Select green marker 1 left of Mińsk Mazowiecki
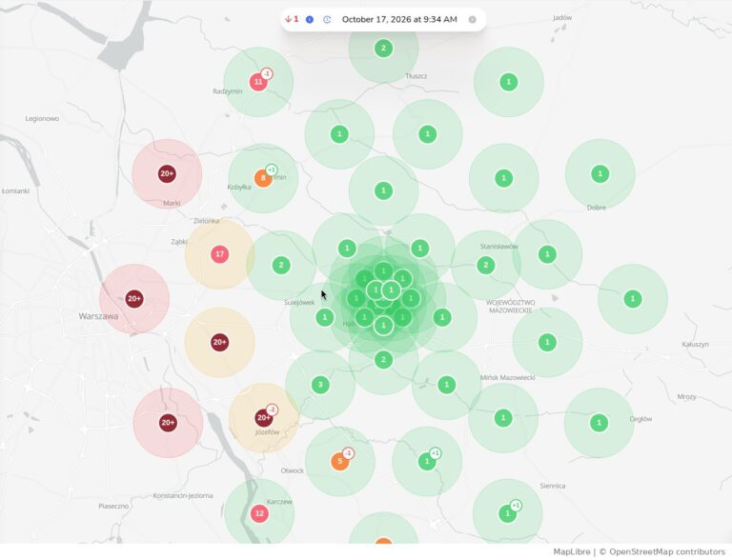This screenshot has width=732, height=560. (x=447, y=385)
